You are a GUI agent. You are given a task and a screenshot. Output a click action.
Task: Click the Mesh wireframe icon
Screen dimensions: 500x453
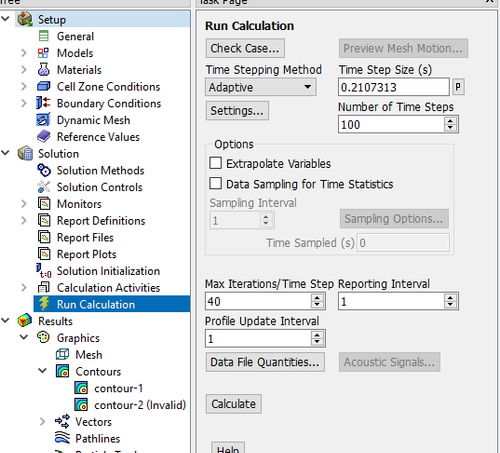(62, 354)
